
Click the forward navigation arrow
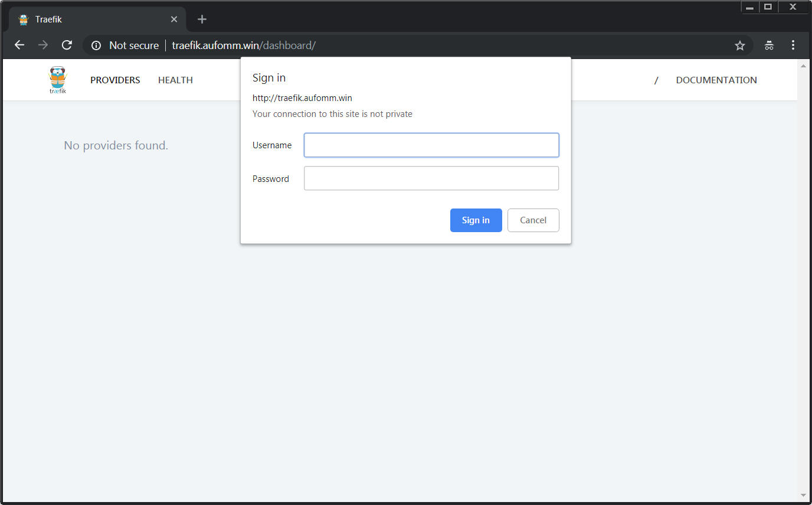pyautogui.click(x=43, y=45)
